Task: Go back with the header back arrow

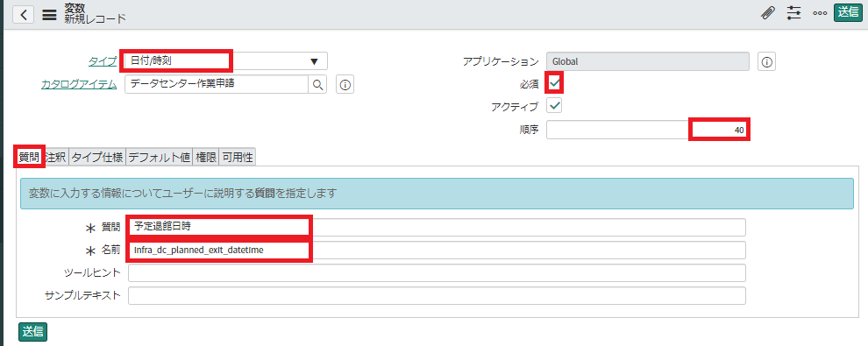Action: [x=24, y=15]
